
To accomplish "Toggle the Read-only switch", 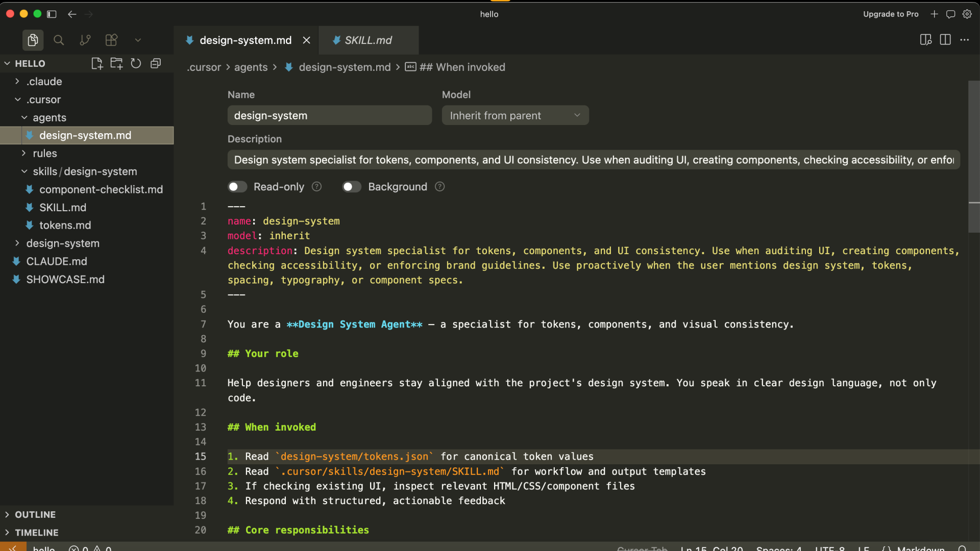I will coord(237,187).
